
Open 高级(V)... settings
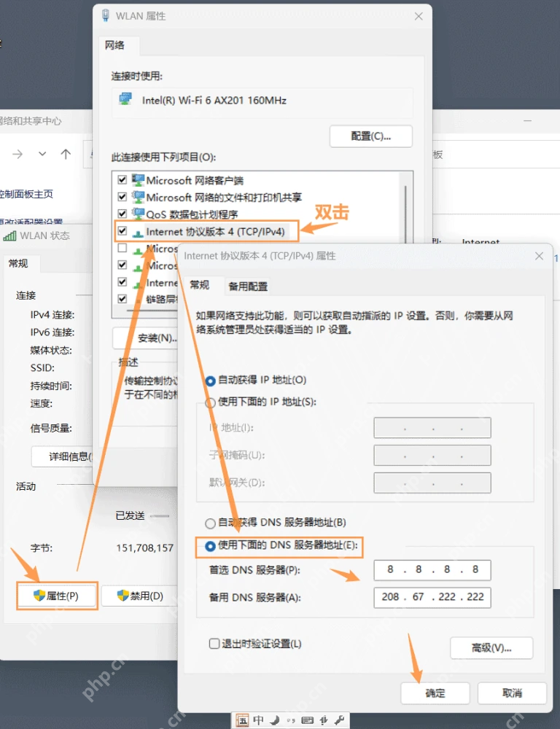click(x=491, y=647)
